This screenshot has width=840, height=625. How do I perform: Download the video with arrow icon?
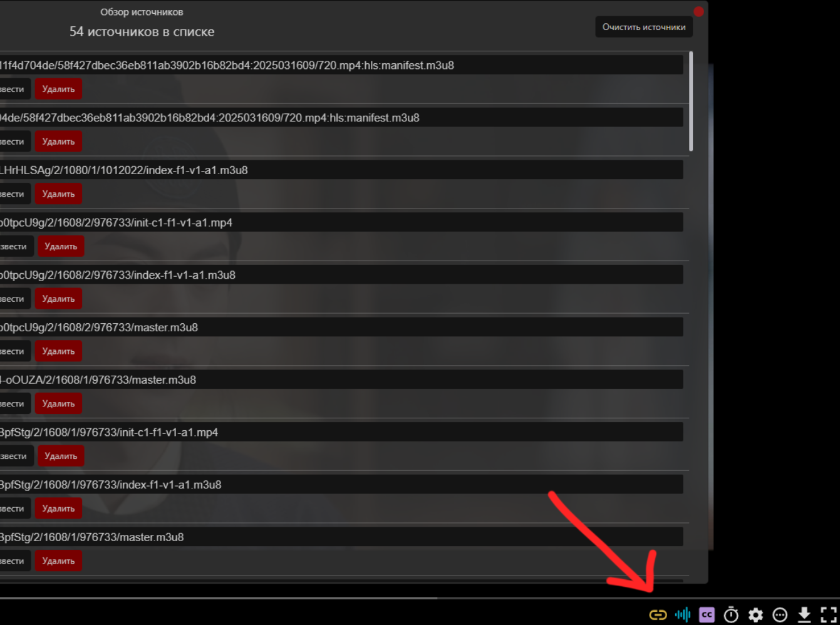tap(804, 615)
